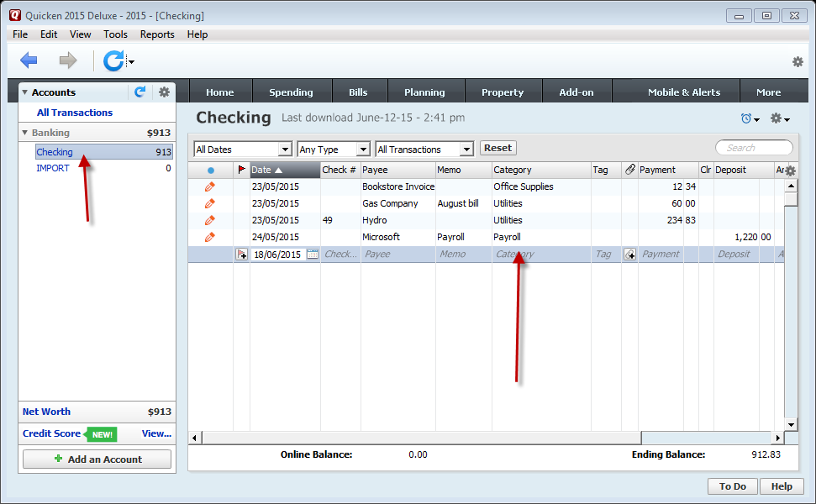Select the Checking account
This screenshot has height=504, width=816.
click(x=104, y=152)
